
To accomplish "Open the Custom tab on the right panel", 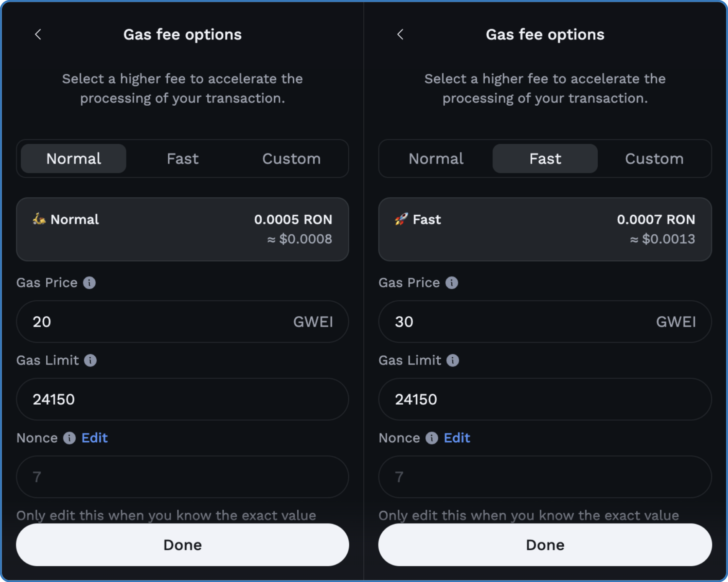I will [654, 159].
